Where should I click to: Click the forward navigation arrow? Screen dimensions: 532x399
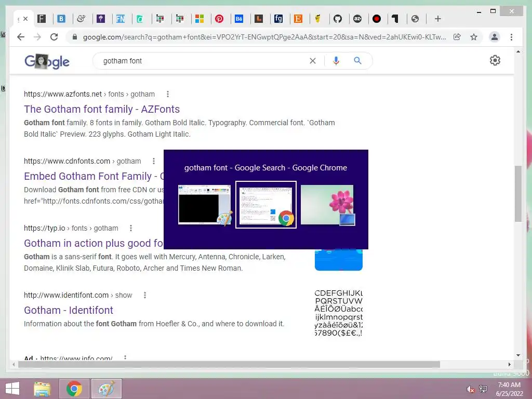coord(37,37)
